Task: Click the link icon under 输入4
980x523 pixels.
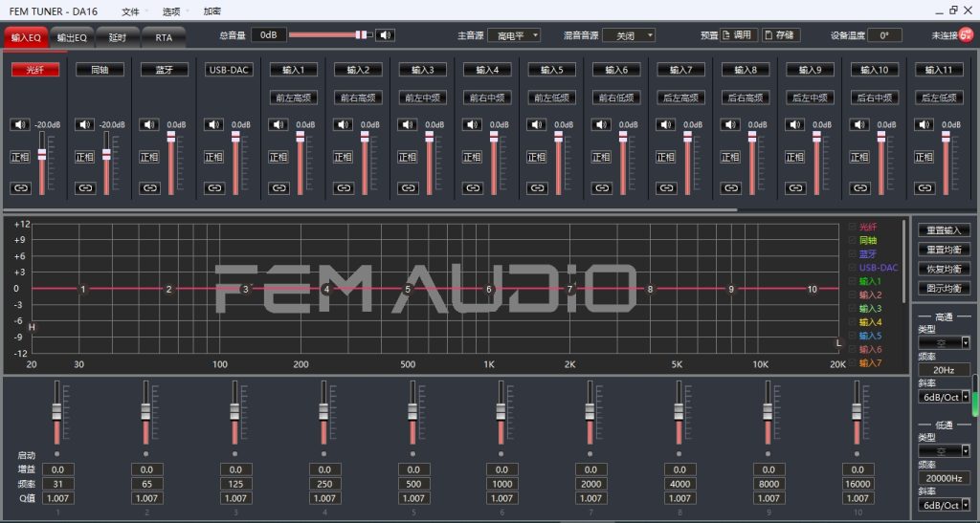Action: click(x=473, y=187)
